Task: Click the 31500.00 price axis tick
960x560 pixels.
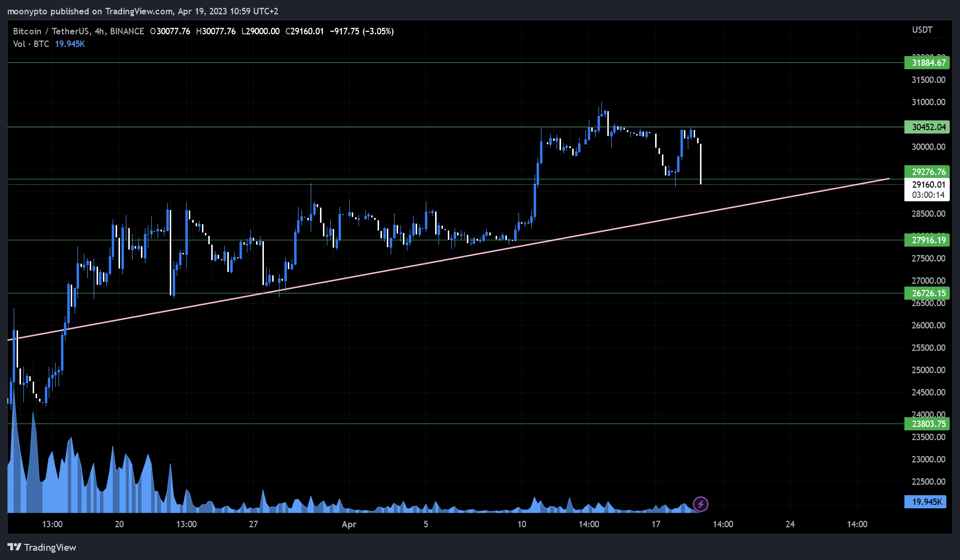Action: click(928, 79)
